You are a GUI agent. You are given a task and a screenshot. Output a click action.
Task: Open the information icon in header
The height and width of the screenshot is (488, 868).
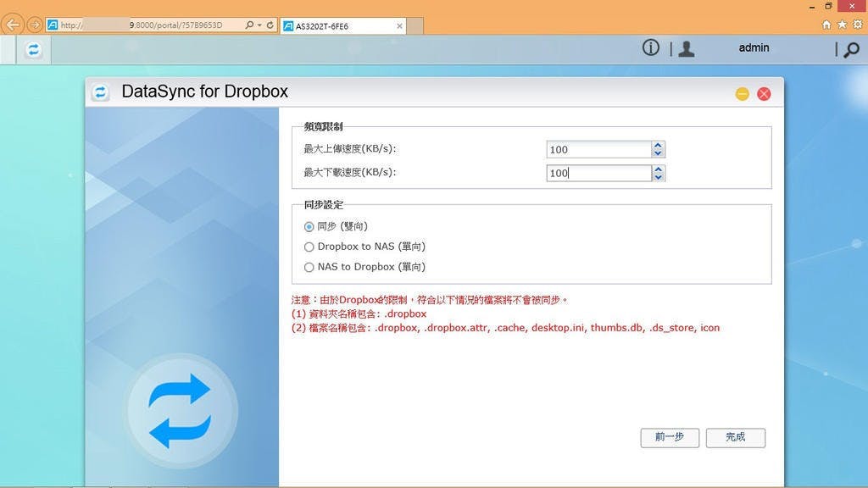click(650, 48)
